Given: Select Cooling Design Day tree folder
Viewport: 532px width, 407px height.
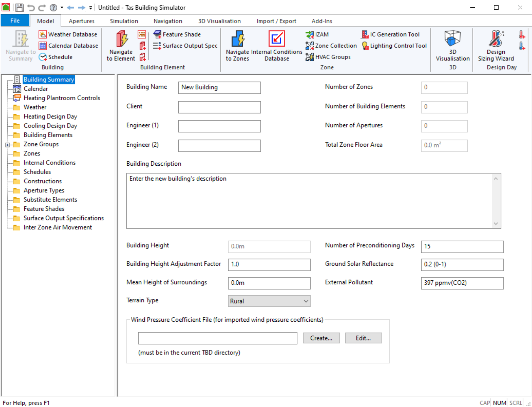Looking at the screenshot, I should point(50,126).
